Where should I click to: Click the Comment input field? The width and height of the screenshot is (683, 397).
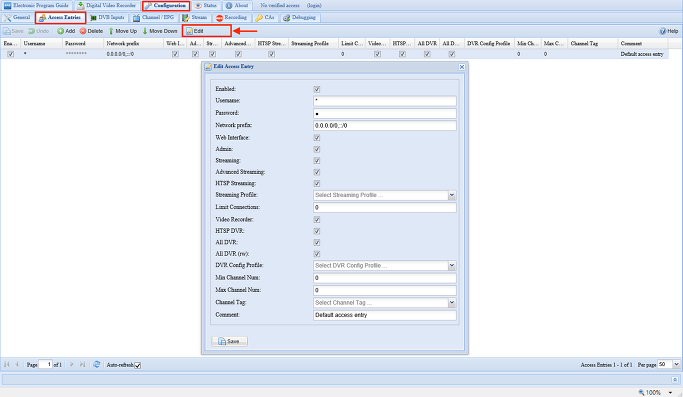[x=385, y=315]
